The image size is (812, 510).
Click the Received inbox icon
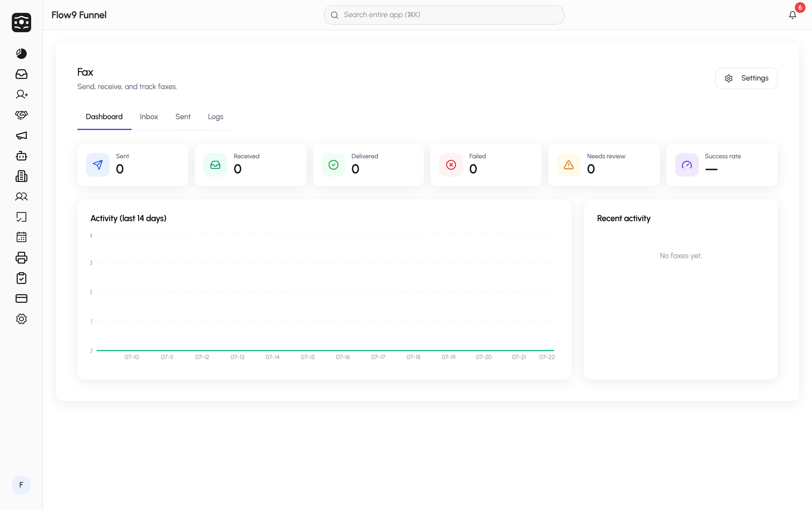coord(215,165)
